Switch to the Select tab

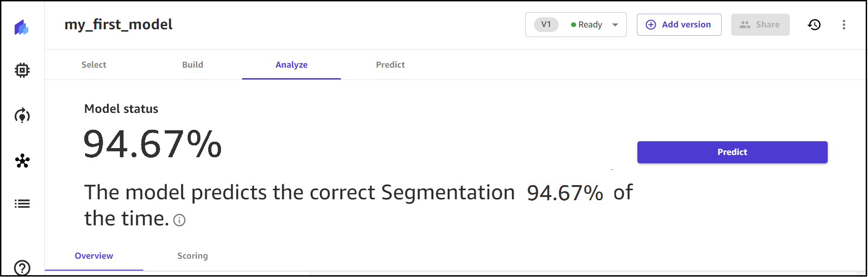(x=94, y=65)
